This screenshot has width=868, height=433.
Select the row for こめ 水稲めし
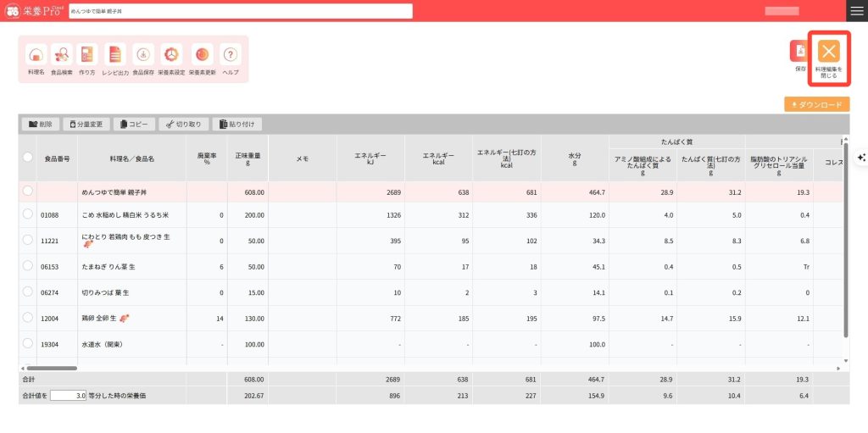(28, 215)
